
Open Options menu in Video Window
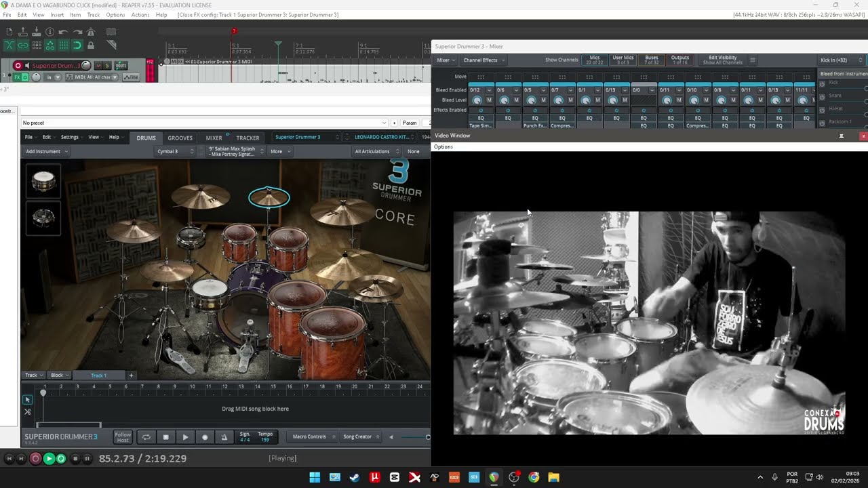[x=443, y=146]
